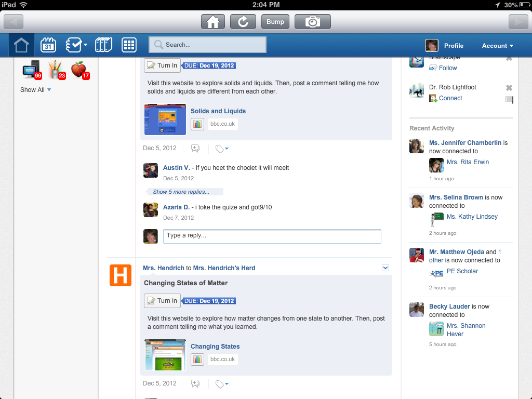Open the Account dropdown menu

click(x=497, y=46)
